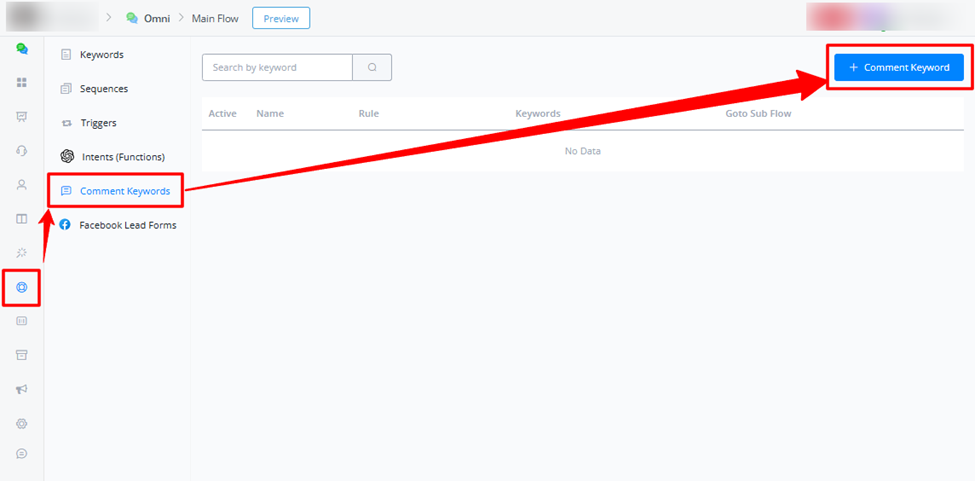Open the settings gear icon in sidebar
The width and height of the screenshot is (975, 481).
22,423
